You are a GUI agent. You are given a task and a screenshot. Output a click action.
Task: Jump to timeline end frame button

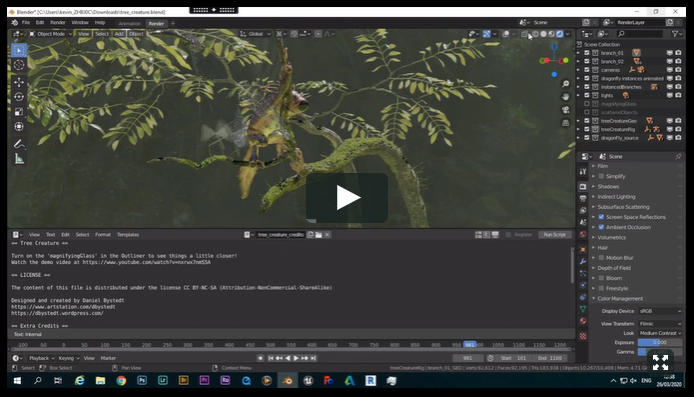(x=313, y=358)
